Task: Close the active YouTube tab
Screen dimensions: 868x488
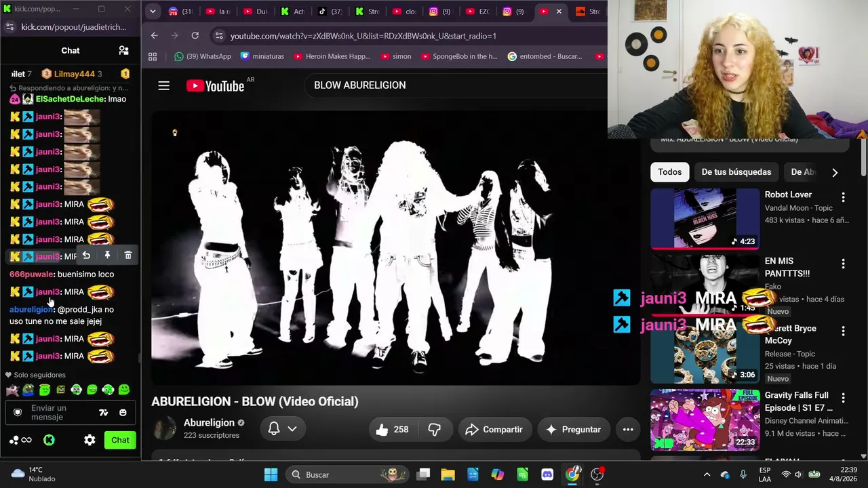Action: coord(559,12)
